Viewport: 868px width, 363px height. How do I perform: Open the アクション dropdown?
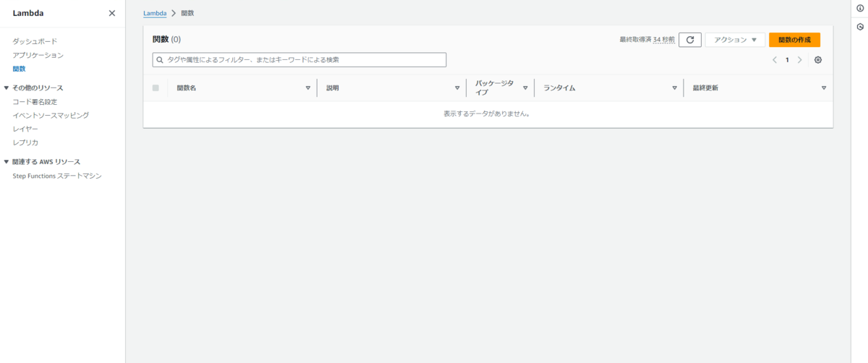tap(735, 40)
